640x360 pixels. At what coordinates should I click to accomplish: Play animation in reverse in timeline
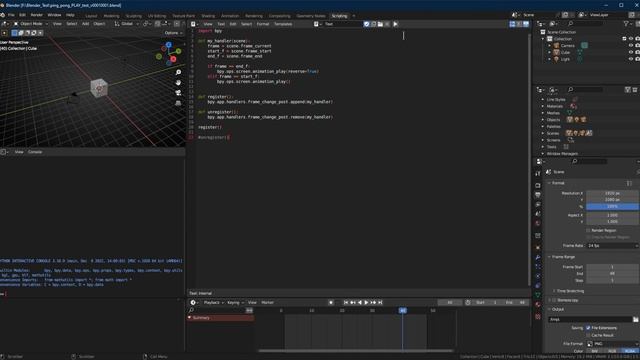(x=360, y=302)
